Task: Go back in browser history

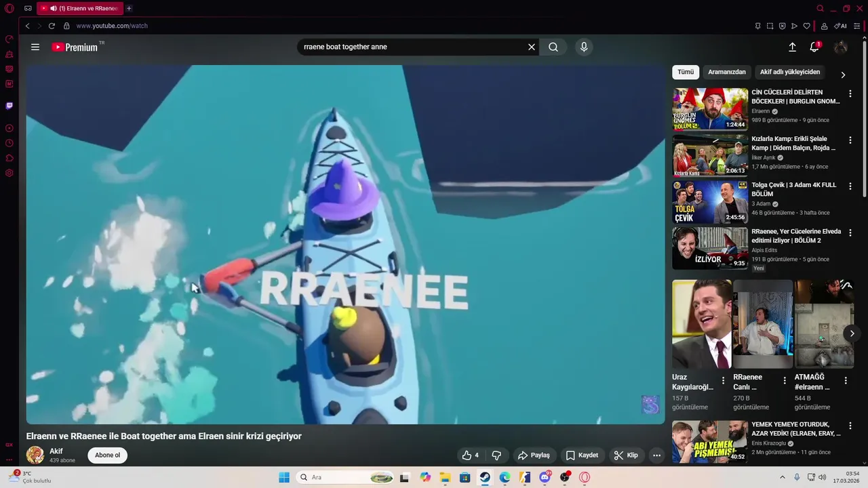Action: coord(27,26)
